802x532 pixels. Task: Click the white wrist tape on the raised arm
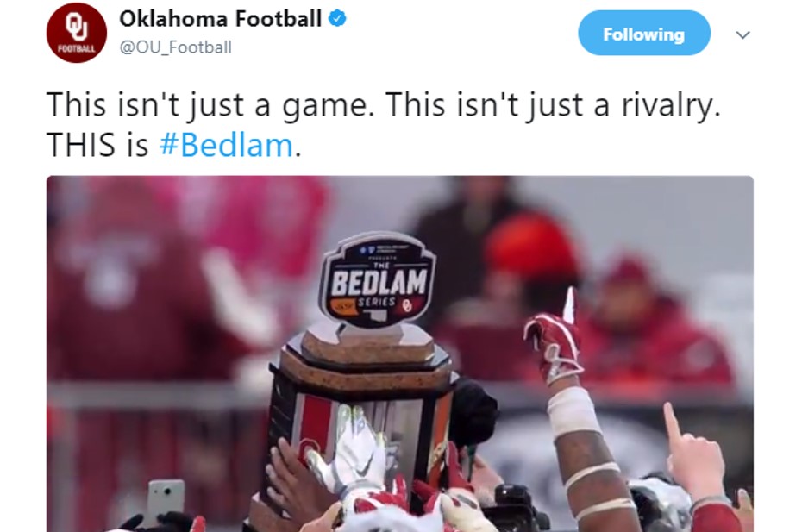(x=573, y=412)
